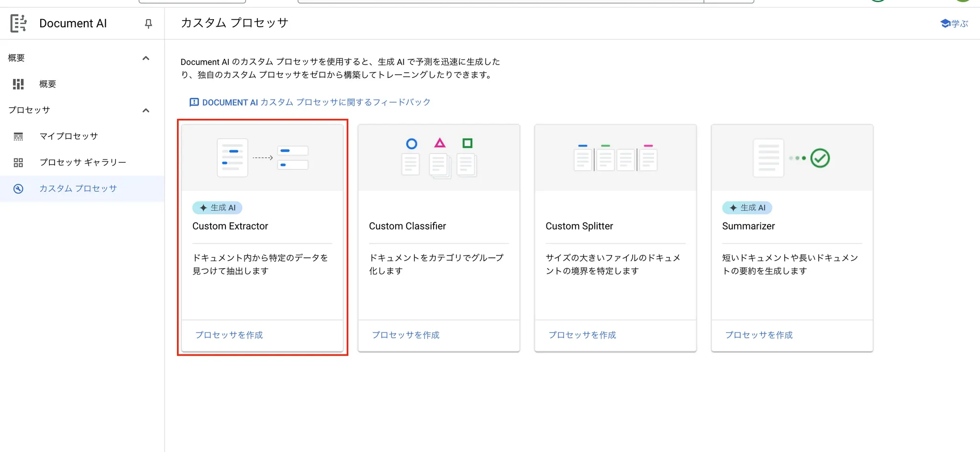Screen dimensions: 980x452
Task: Collapse the プロセッサ section chevron
Action: (x=146, y=110)
